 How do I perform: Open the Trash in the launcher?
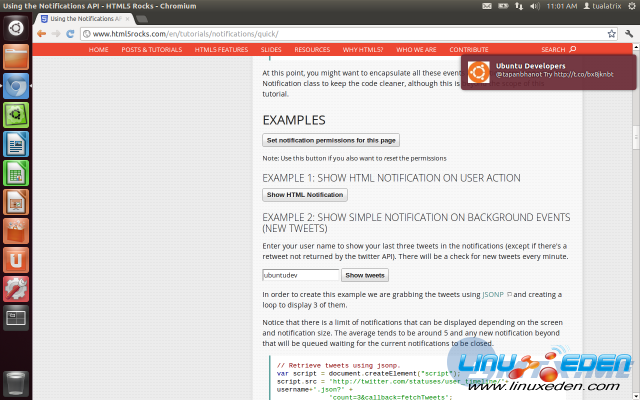tap(16, 382)
